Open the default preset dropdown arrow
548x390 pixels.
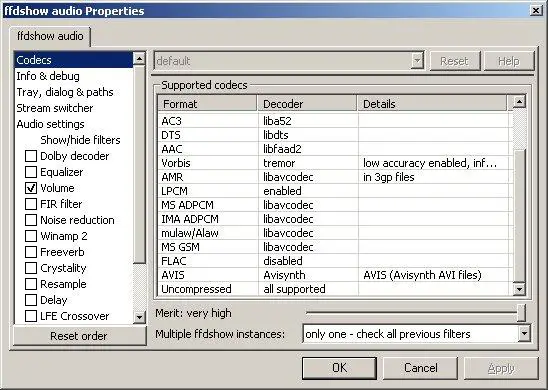(417, 61)
